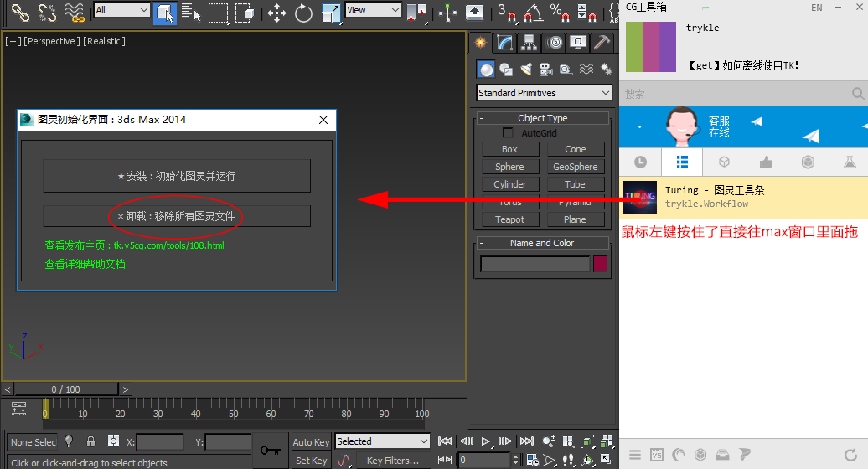Screen dimensions: 868x469
Task: Select the Helpers category icon
Action: (566, 70)
